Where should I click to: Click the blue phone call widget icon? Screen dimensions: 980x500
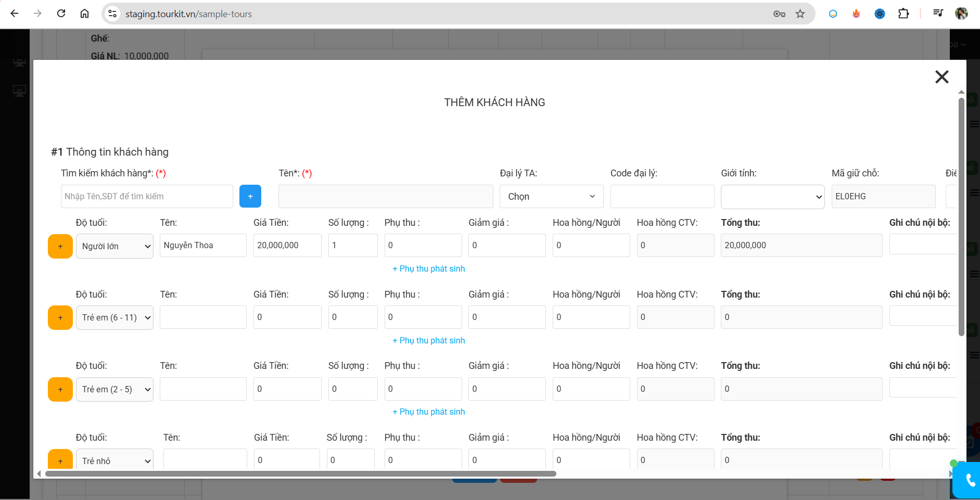(969, 480)
